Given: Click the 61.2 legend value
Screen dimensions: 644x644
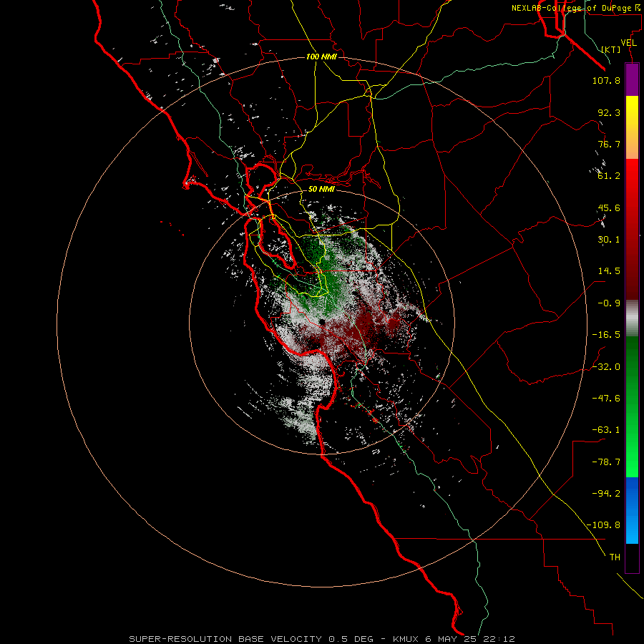Looking at the screenshot, I should click(x=609, y=176).
